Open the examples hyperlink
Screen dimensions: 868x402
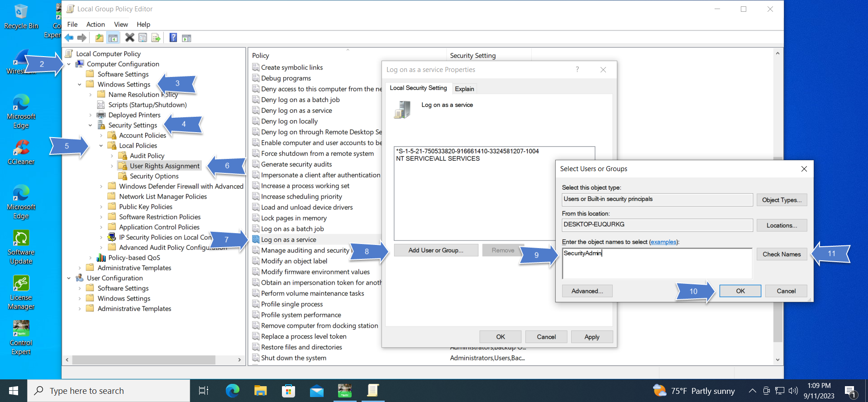coord(663,242)
